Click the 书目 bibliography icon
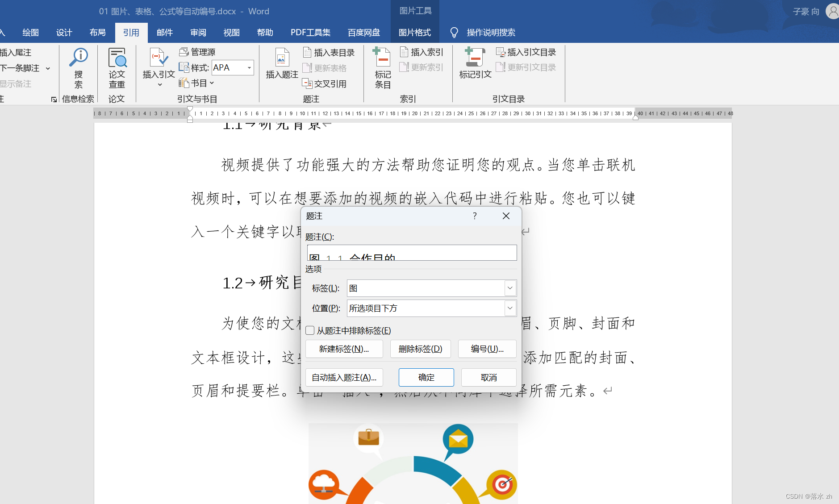Viewport: 839px width, 504px height. click(184, 83)
